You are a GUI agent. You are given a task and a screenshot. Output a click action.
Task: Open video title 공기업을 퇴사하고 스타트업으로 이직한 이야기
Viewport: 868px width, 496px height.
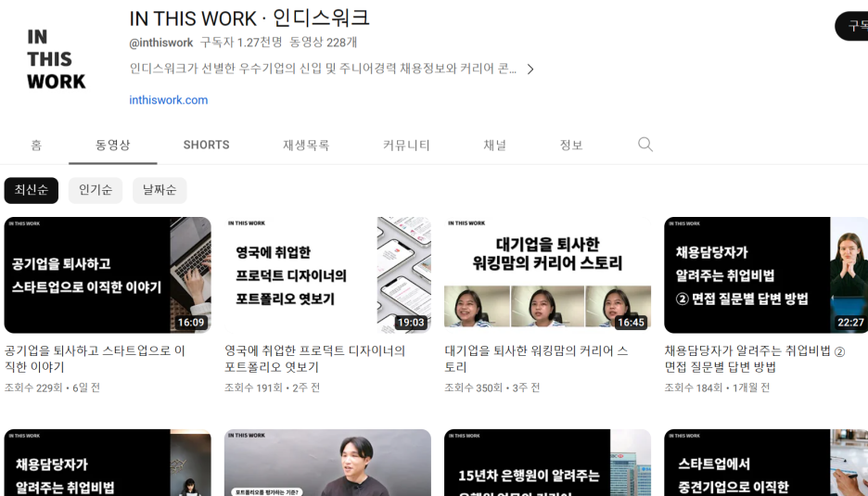(95, 359)
